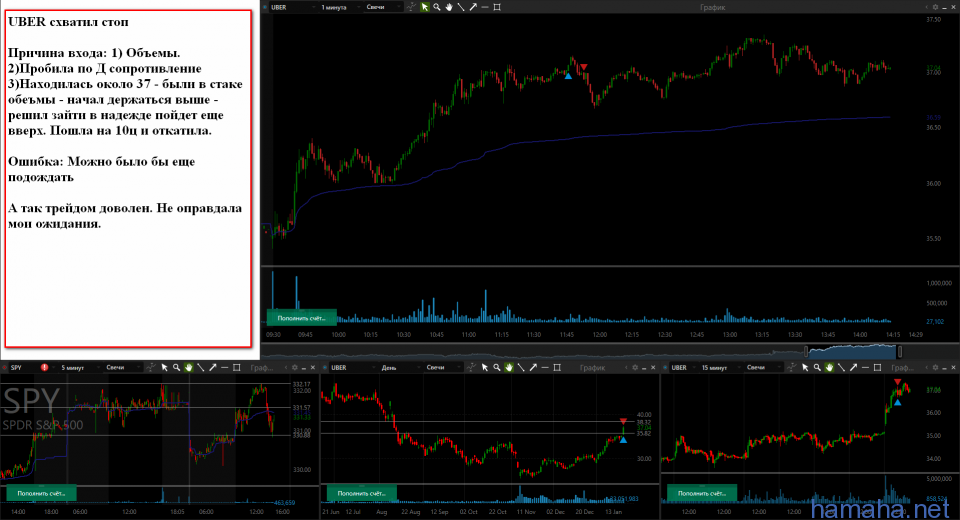Image resolution: width=960 pixels, height=520 pixels.
Task: Click 'Пополнить счёт' button in main UBER chart
Action: coord(302,318)
